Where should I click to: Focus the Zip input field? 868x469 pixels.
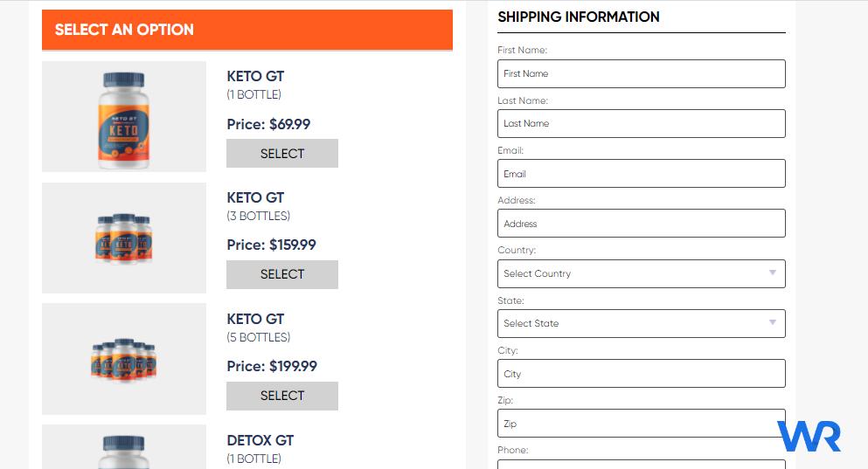641,423
